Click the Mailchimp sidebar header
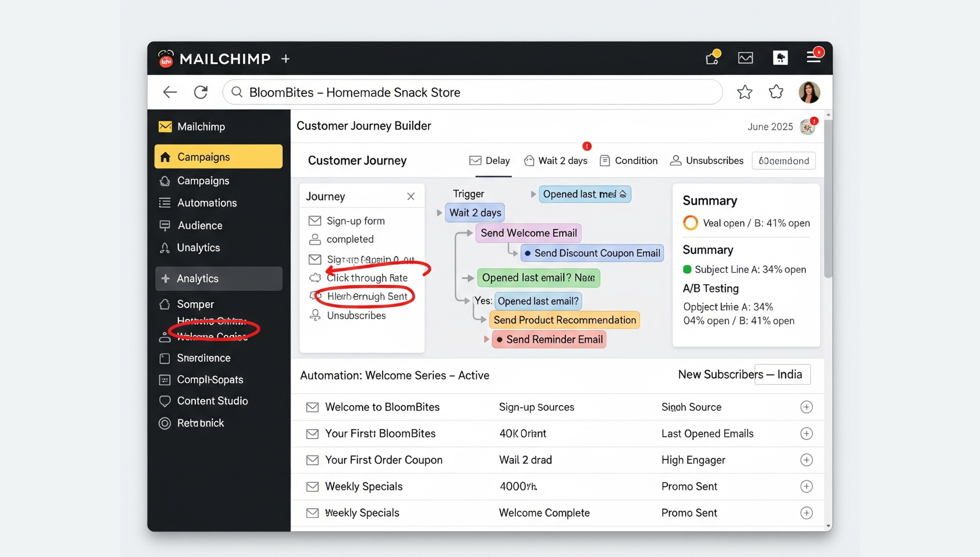The width and height of the screenshot is (980, 557). 201,127
